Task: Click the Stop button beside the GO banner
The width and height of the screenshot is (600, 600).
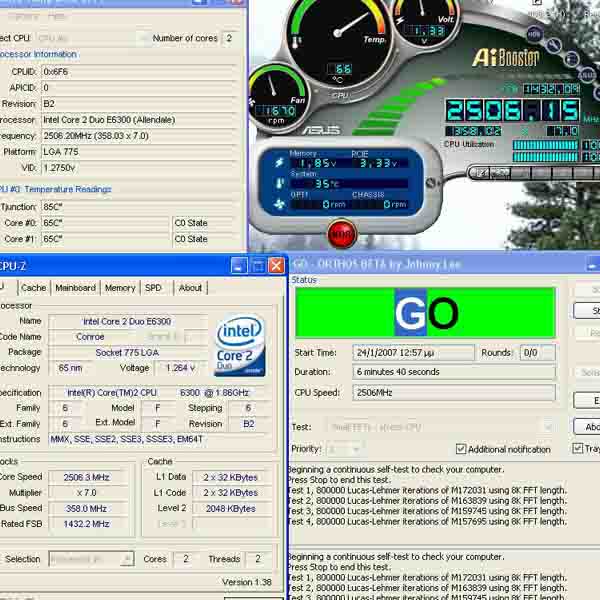Action: [587, 311]
